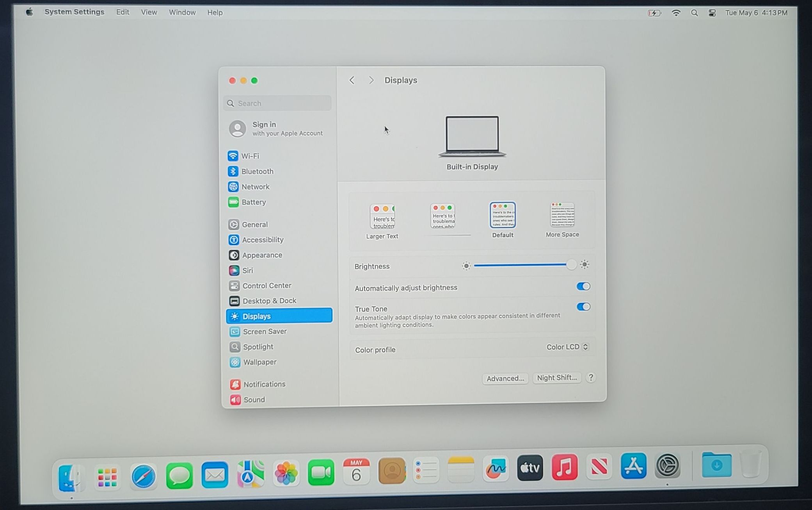Open Night Shift... settings
Image resolution: width=812 pixels, height=510 pixels.
(x=556, y=378)
